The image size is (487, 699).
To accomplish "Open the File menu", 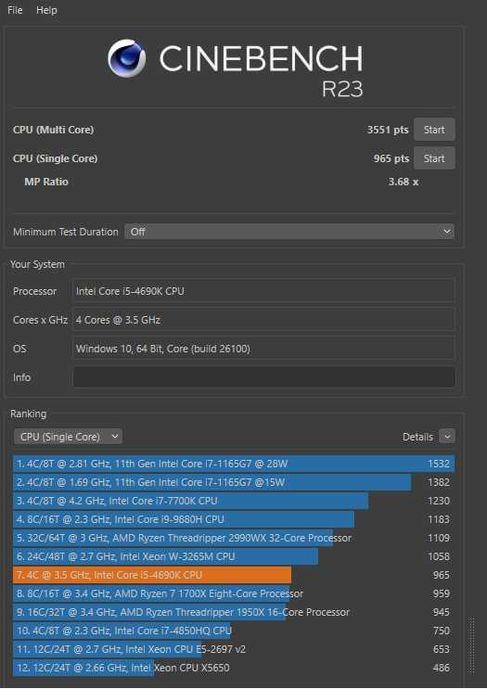I will coord(15,10).
